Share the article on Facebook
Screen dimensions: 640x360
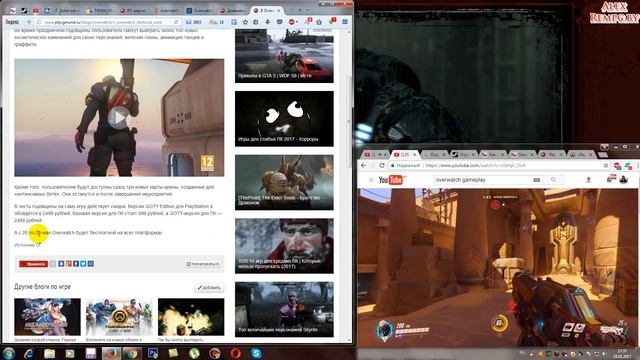click(x=76, y=264)
